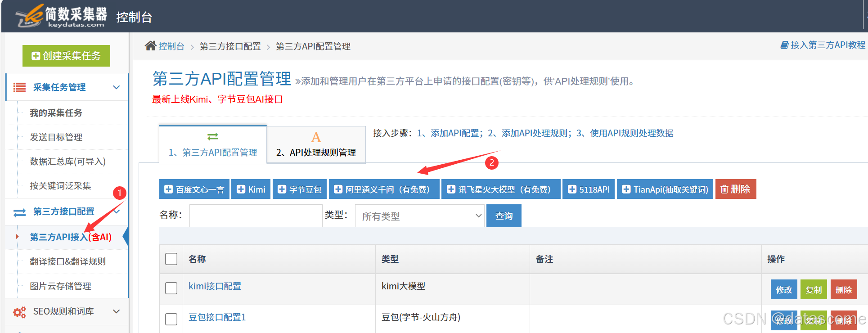Open 发送目标管理 in sidebar

[x=56, y=137]
